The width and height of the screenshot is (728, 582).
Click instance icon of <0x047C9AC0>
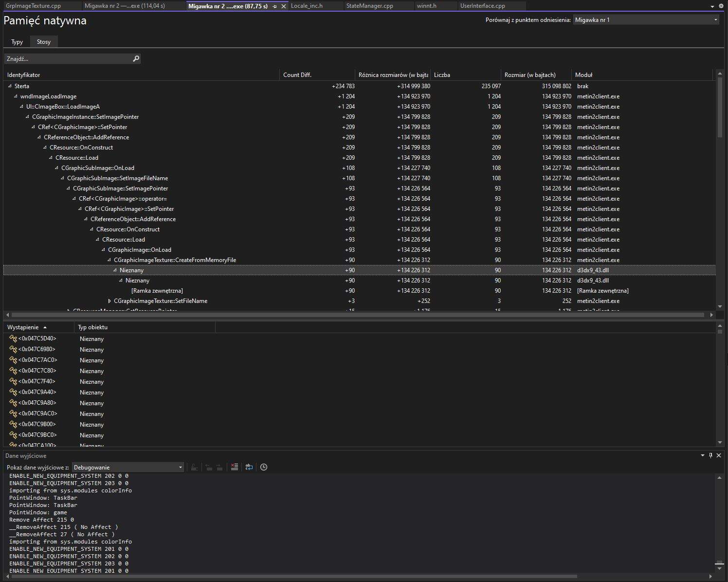(13, 413)
